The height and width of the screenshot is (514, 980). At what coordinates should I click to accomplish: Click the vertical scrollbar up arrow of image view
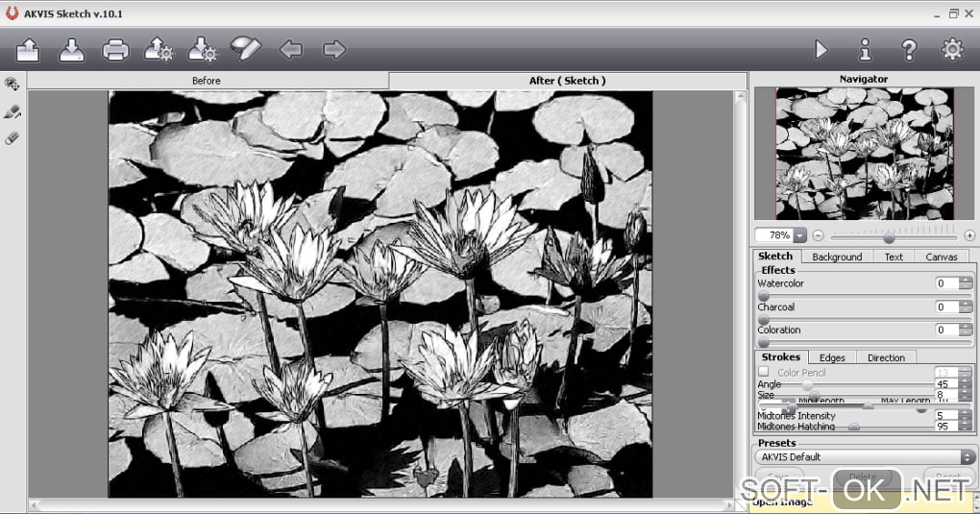pyautogui.click(x=741, y=97)
